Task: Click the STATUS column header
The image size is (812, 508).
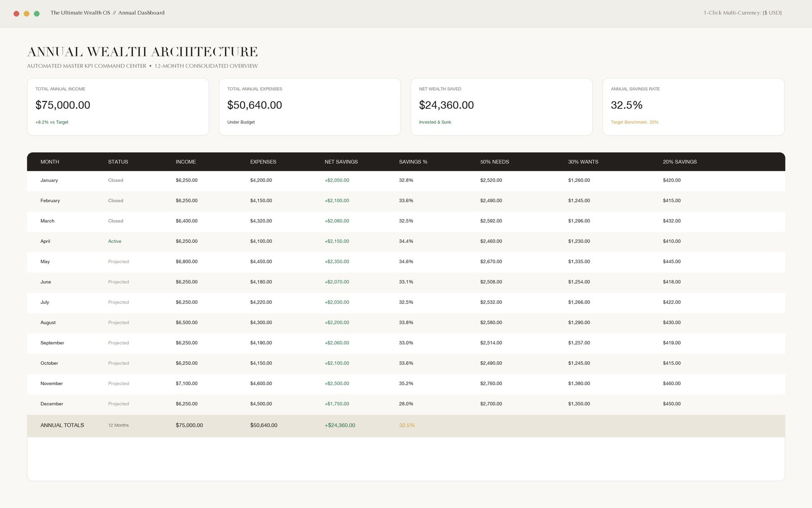Action: [118, 162]
